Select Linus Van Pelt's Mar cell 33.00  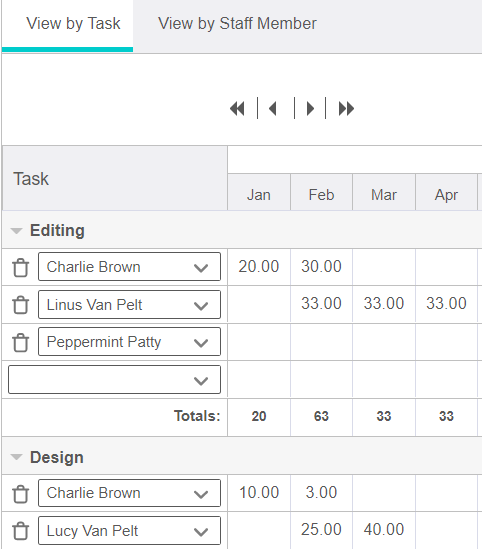(x=384, y=304)
